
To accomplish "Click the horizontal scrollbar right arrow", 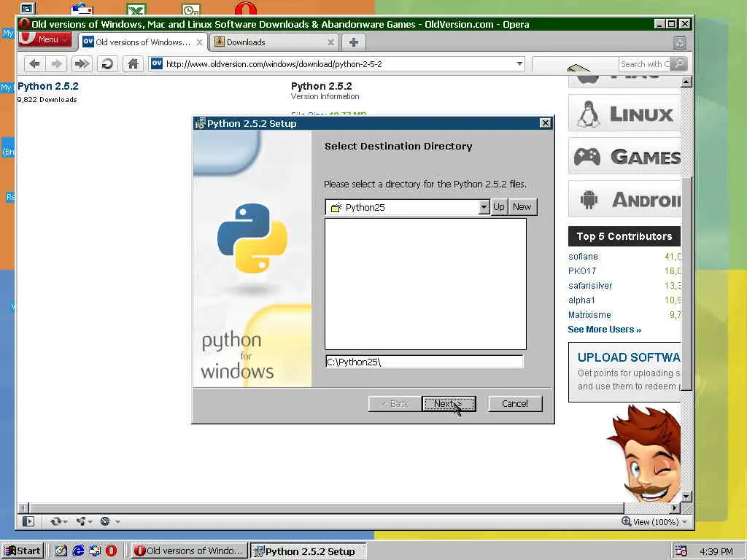I will pos(675,508).
